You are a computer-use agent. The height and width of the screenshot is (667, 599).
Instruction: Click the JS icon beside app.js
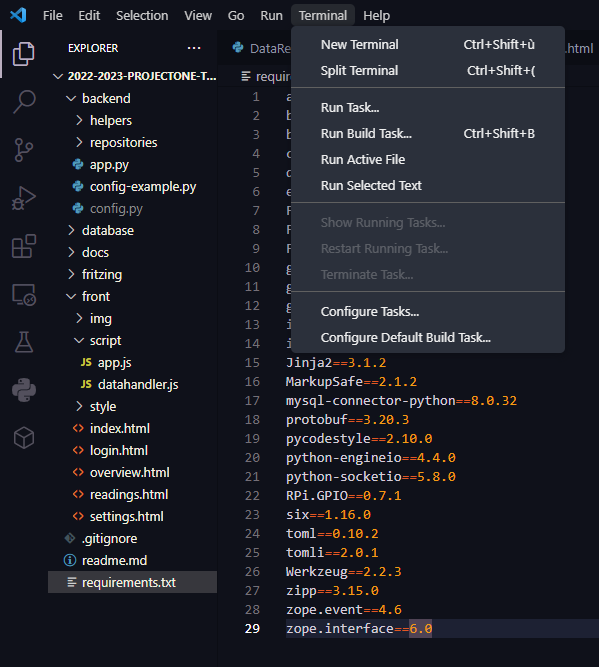click(86, 362)
